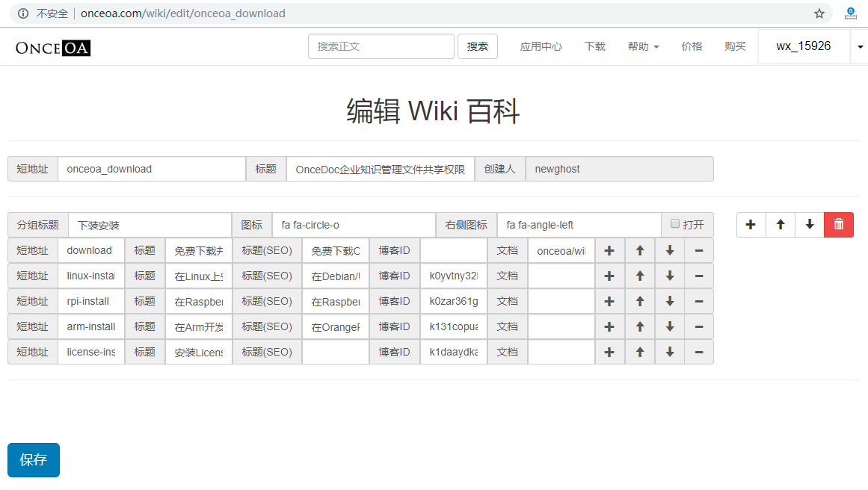Open the caret dropdown next to wx_15926
The image size is (868, 490).
coord(859,46)
